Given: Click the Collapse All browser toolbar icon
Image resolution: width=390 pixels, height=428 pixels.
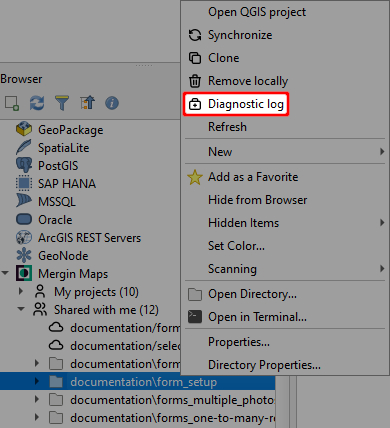Looking at the screenshot, I should pos(87,103).
